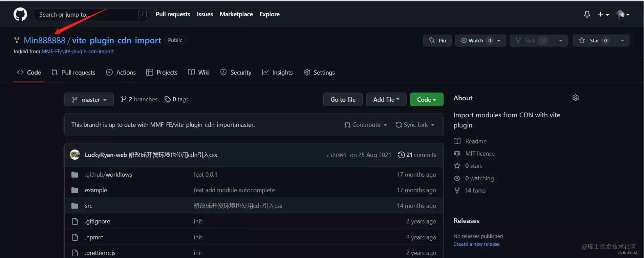The image size is (644, 258).
Task: Open the Contribute dropdown
Action: 366,125
